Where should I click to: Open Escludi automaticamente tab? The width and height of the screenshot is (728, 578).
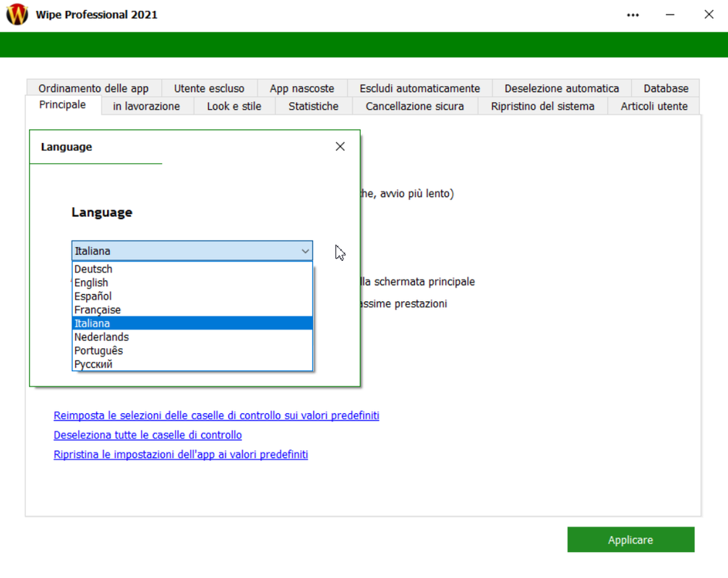420,88
